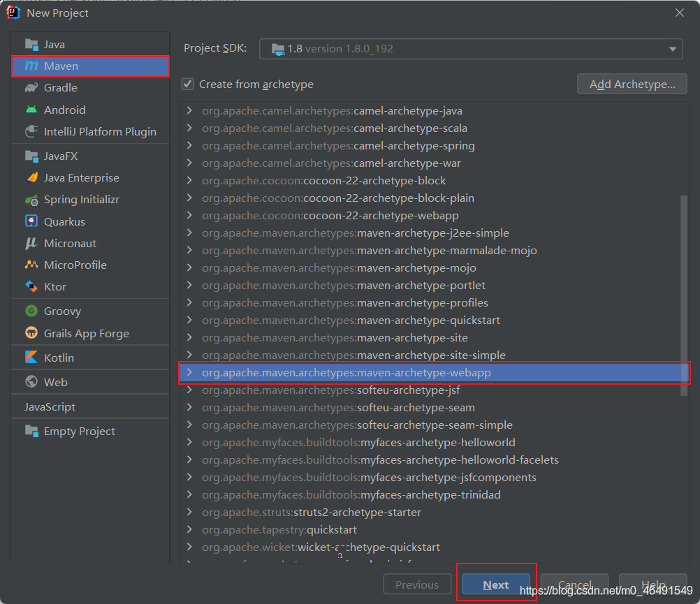Screen dimensions: 700x604
Task: Expand myfaces-archetype-helloworld node
Action: click(190, 442)
